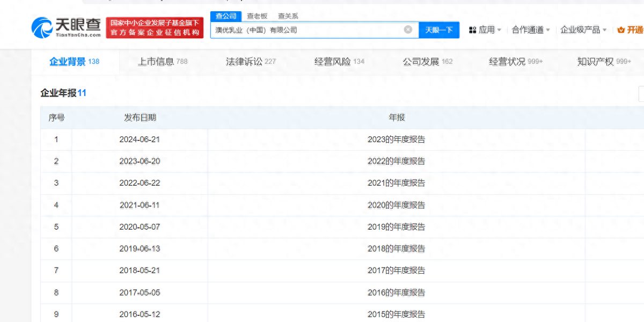Click the company name search field
Viewport: 644px width, 322px height.
314,30
